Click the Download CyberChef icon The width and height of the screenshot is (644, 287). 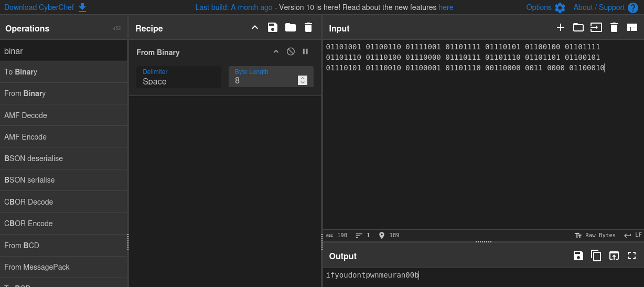(82, 7)
